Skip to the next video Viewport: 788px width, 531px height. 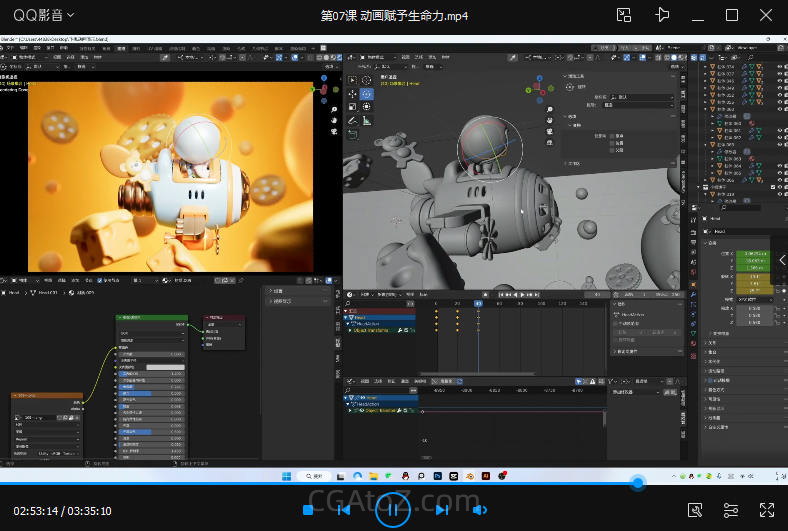pyautogui.click(x=441, y=510)
